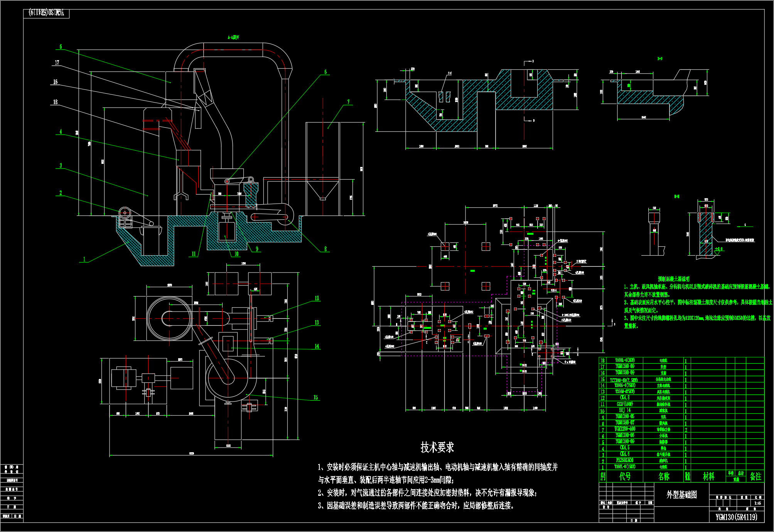This screenshot has height=532, width=774.
Task: Click the rotated drawing number box top left
Action: click(x=47, y=13)
